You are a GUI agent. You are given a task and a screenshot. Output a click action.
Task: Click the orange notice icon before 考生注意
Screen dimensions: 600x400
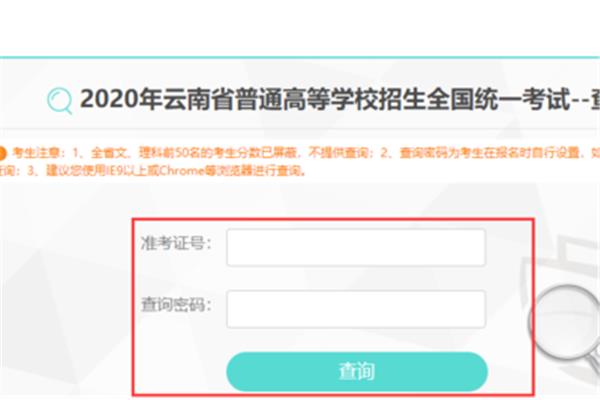[2, 153]
